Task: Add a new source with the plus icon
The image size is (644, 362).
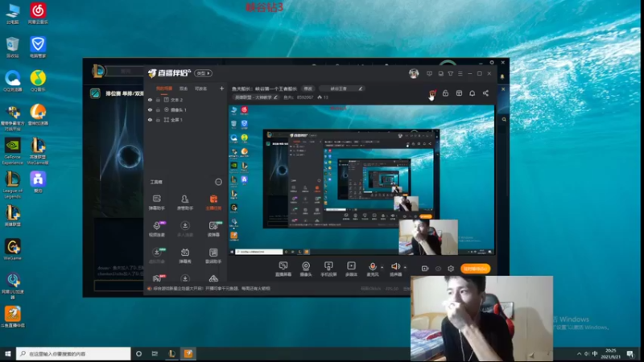Action: (x=222, y=88)
